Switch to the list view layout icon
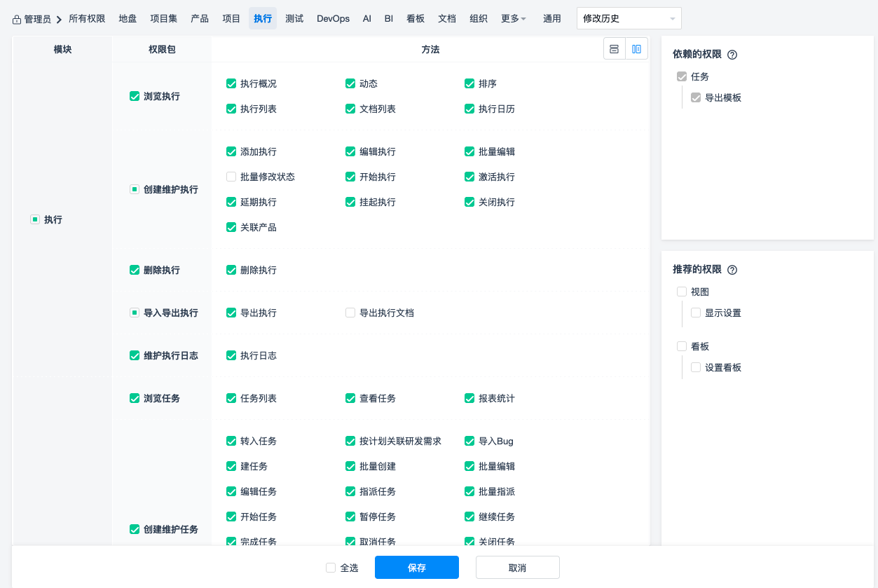Screen dimensions: 878x588 coord(615,49)
